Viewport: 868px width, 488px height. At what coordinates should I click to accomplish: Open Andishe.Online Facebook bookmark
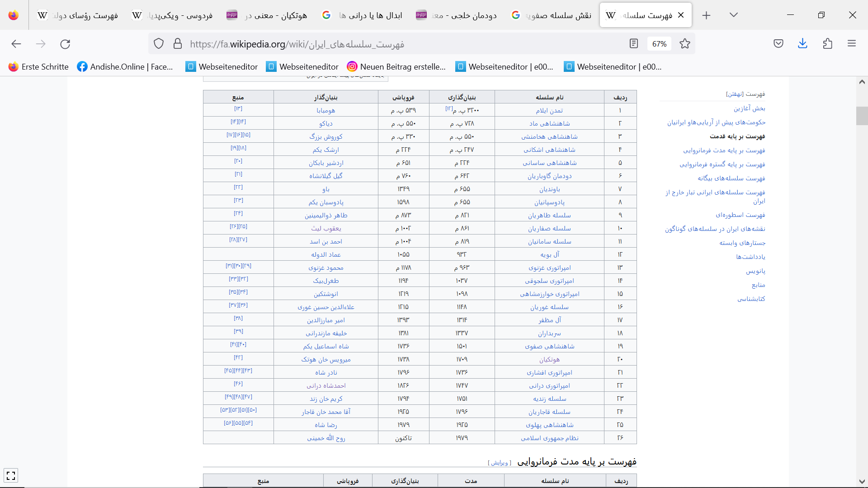125,67
